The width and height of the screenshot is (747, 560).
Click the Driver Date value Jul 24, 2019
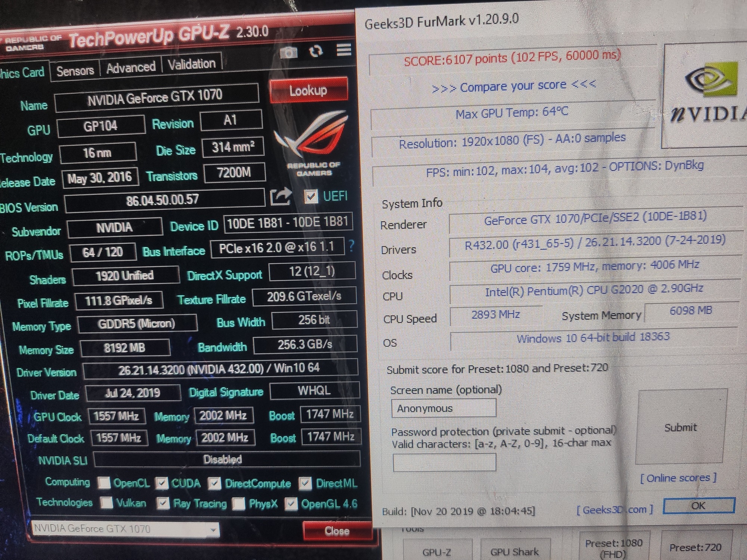[133, 393]
